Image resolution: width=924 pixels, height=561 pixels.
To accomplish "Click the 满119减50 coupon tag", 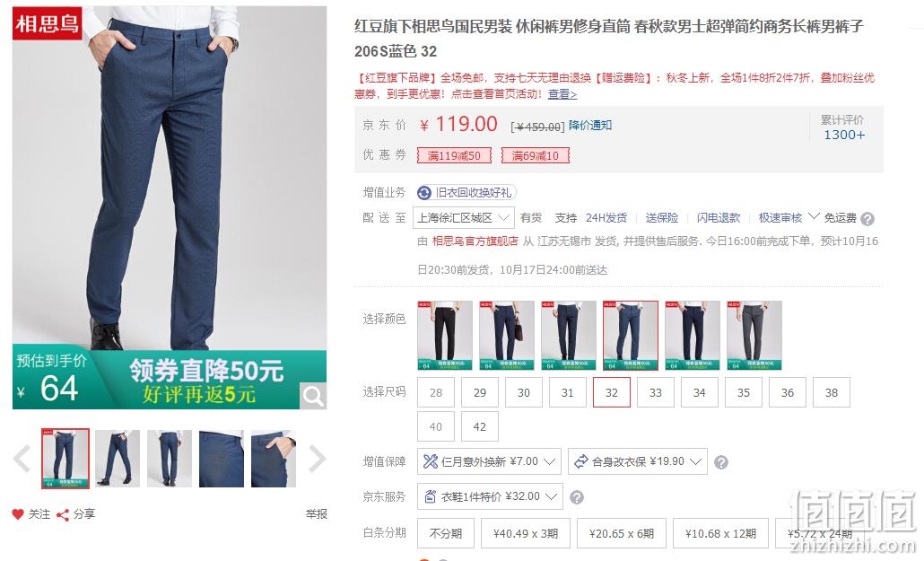I will tap(454, 156).
